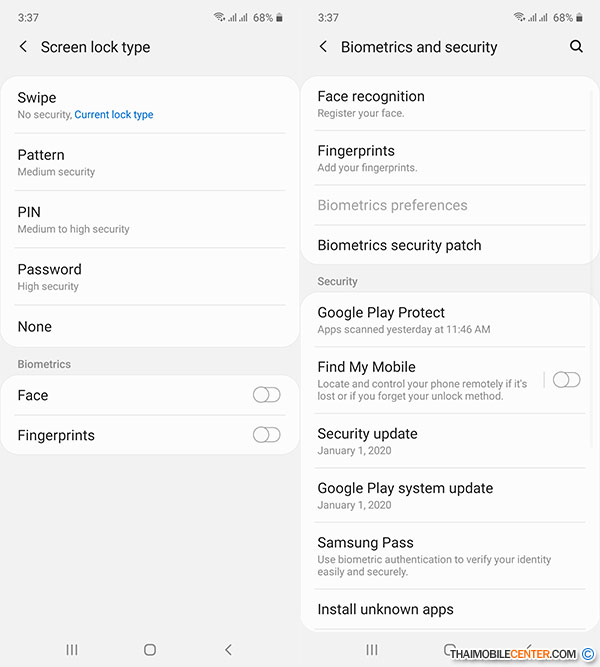600x667 pixels.
Task: Tap recent apps icon on left screen
Action: point(71,650)
